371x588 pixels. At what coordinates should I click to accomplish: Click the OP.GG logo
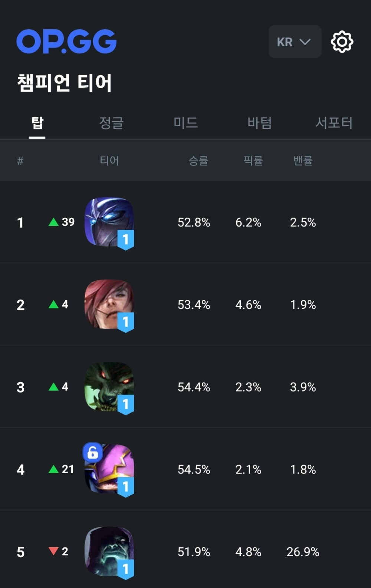[x=66, y=42]
